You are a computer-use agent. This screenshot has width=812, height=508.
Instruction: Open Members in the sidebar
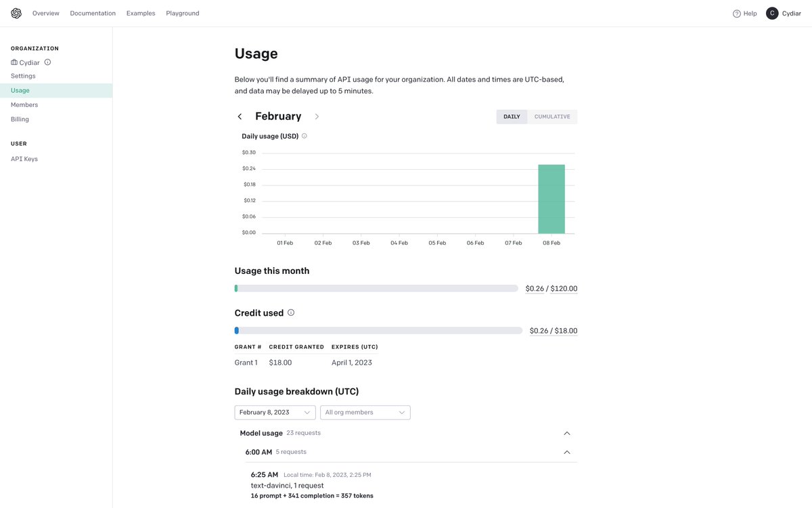[x=24, y=105]
